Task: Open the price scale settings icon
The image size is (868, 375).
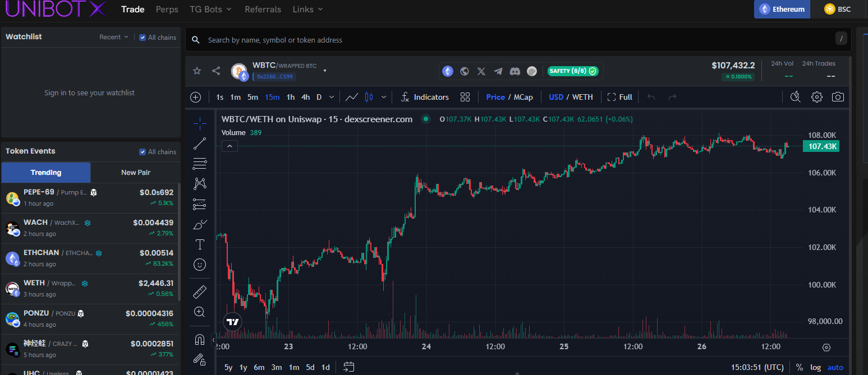Action: pyautogui.click(x=826, y=348)
